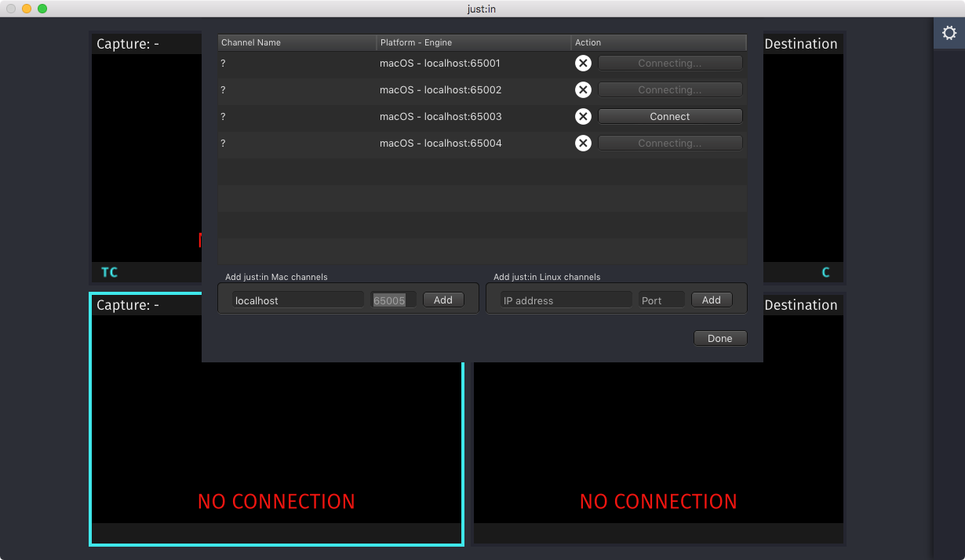
Task: Click the top-right Destination label
Action: tap(801, 44)
